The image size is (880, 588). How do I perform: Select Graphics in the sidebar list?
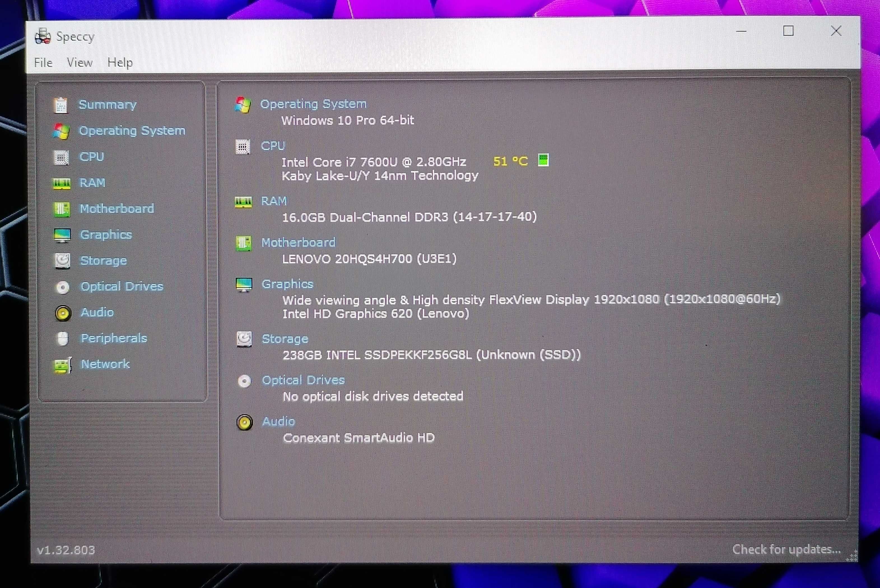(x=106, y=235)
